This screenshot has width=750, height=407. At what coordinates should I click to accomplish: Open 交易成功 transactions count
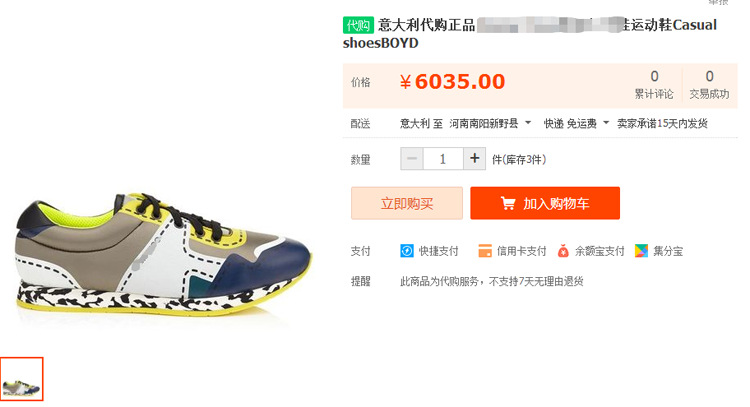tap(709, 84)
